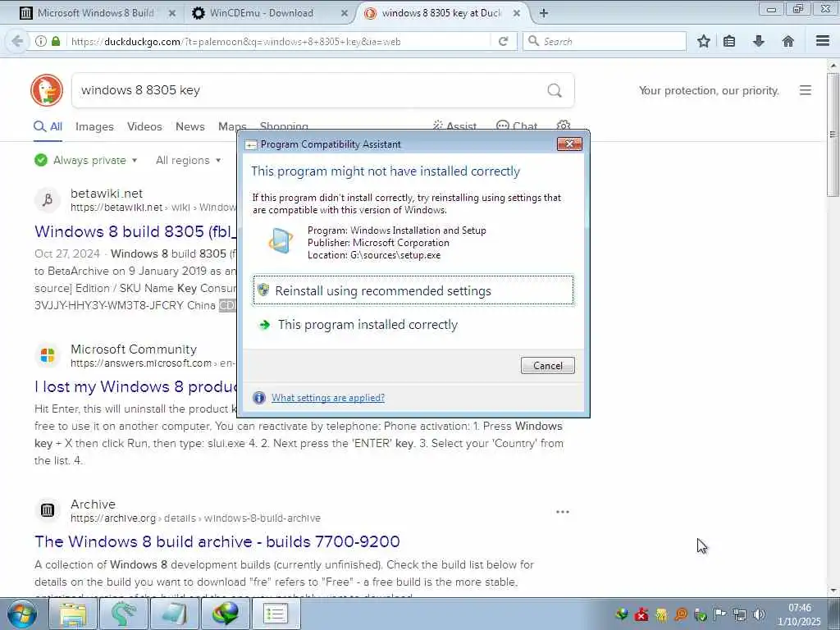Open the downloads arrow icon
Image resolution: width=840 pixels, height=630 pixels.
(x=759, y=41)
